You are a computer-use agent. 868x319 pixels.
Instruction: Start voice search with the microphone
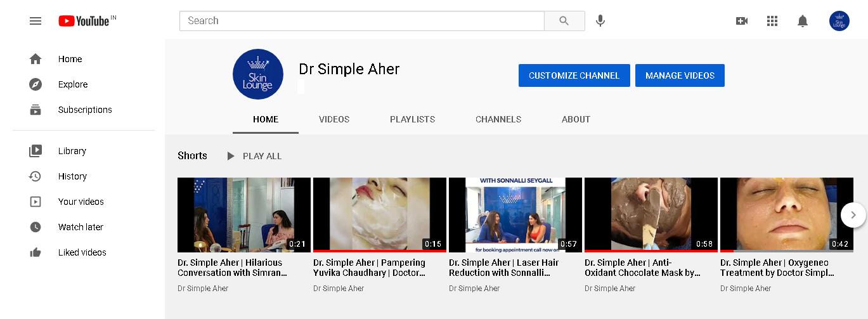pyautogui.click(x=600, y=21)
